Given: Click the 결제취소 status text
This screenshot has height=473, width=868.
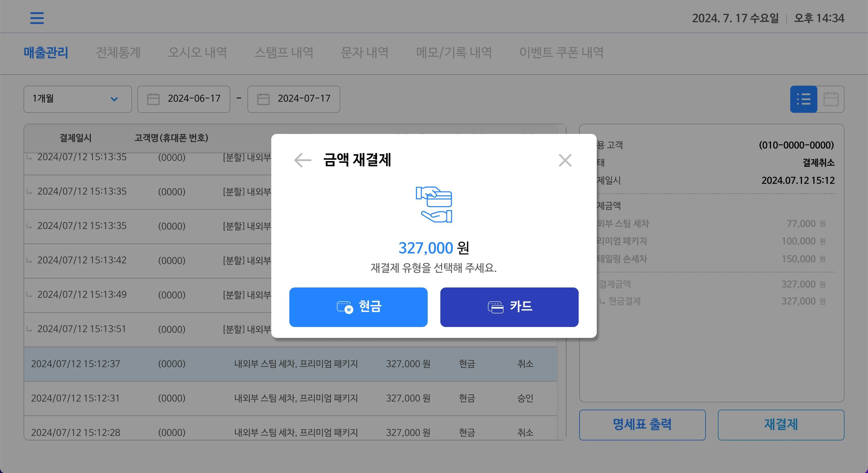Looking at the screenshot, I should point(819,163).
